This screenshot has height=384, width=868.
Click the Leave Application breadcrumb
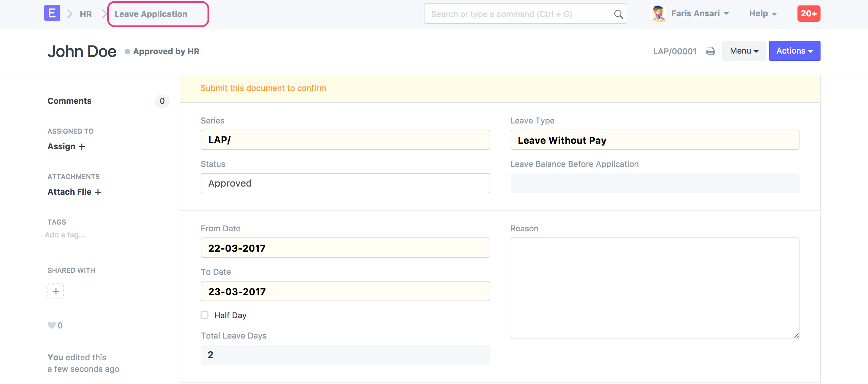[151, 14]
